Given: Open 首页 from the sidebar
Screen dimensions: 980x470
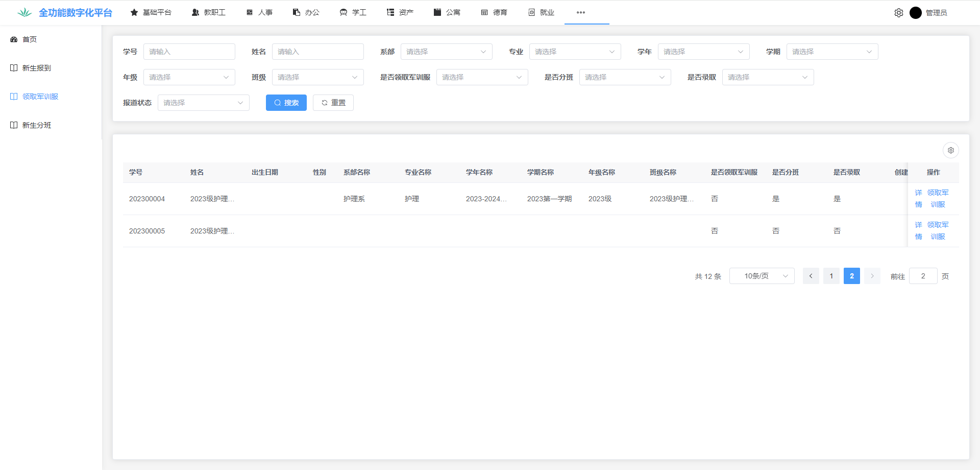Looking at the screenshot, I should click(30, 39).
